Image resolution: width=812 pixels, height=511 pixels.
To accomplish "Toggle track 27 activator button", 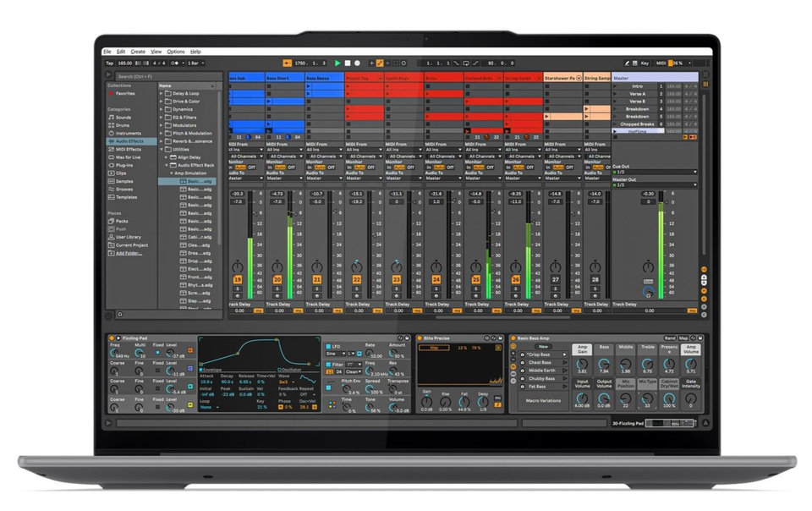I will [556, 279].
